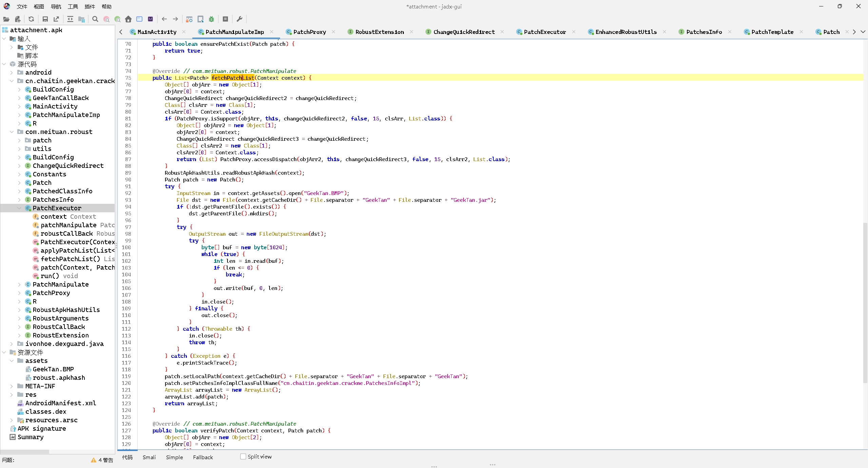
Task: Select GeekTan.BMP in assets tree
Action: pos(53,369)
